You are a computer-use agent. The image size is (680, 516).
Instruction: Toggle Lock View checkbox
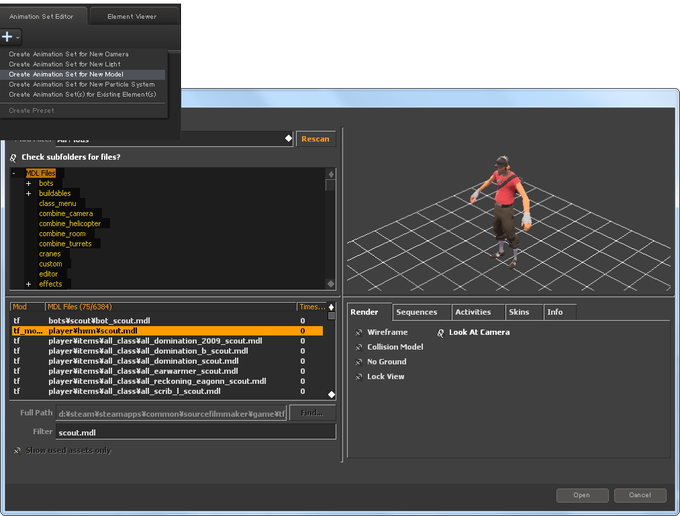[x=359, y=377]
